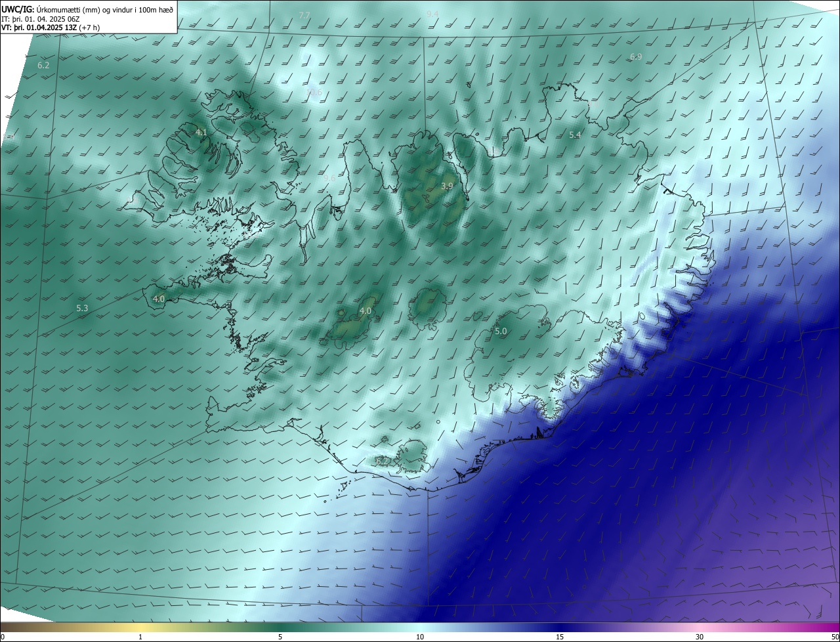The height and width of the screenshot is (642, 840).
Task: Select the 5.0 value over Vatnajökull glacier
Action: coord(501,332)
